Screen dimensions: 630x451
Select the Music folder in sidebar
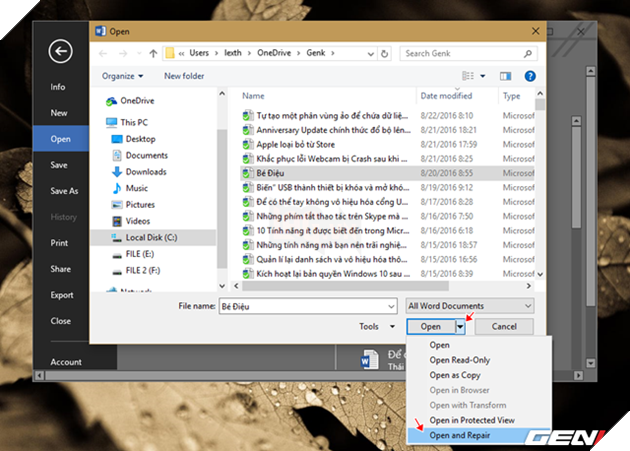pos(137,188)
